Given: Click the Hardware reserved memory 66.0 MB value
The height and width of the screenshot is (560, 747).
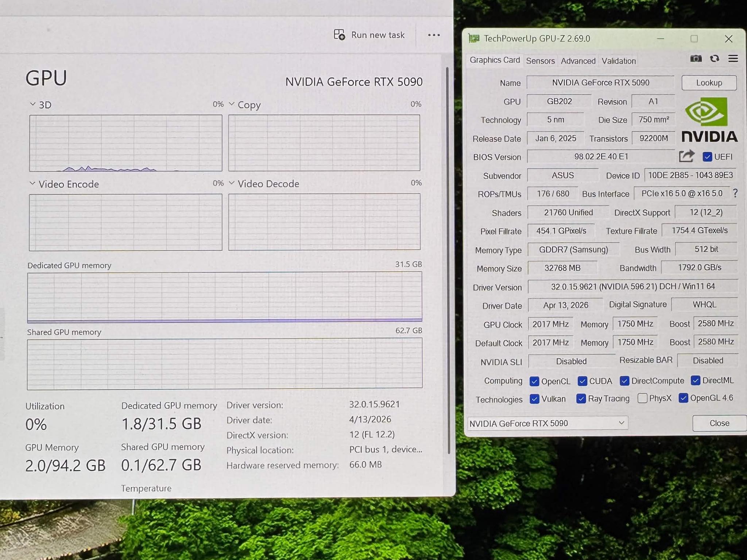Looking at the screenshot, I should click(365, 464).
